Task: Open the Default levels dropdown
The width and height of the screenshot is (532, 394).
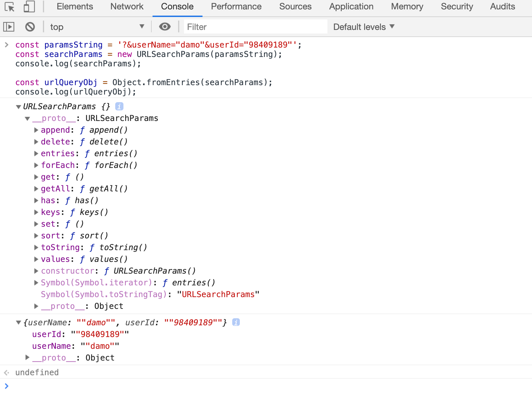Action: [364, 27]
